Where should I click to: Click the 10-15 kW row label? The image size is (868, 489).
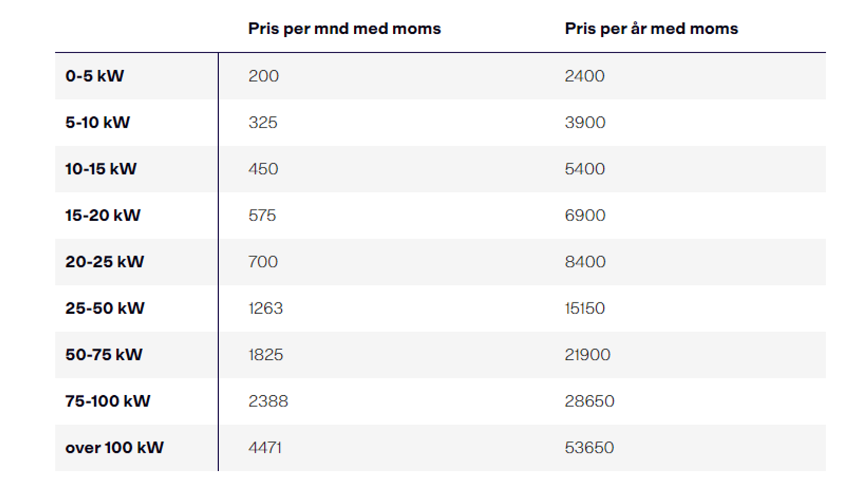[x=101, y=169]
